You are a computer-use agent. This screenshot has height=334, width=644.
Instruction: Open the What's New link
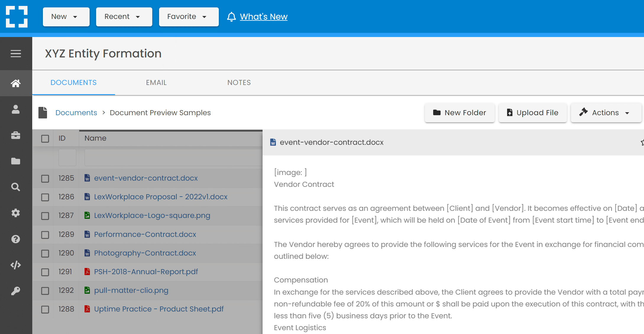pos(263,17)
